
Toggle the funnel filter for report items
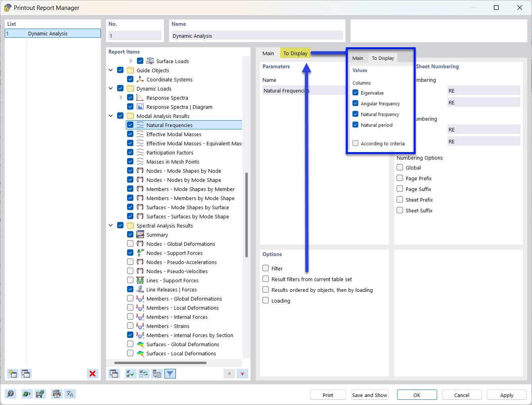coord(170,373)
